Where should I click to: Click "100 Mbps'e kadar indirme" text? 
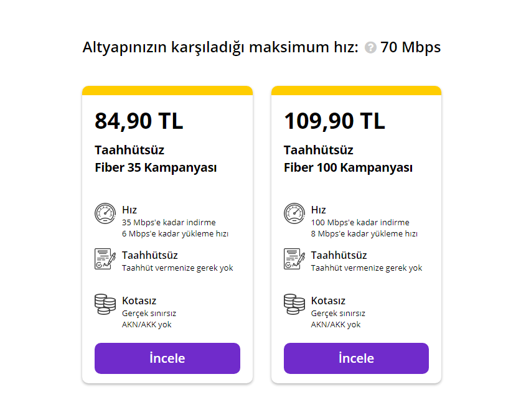[x=360, y=222]
